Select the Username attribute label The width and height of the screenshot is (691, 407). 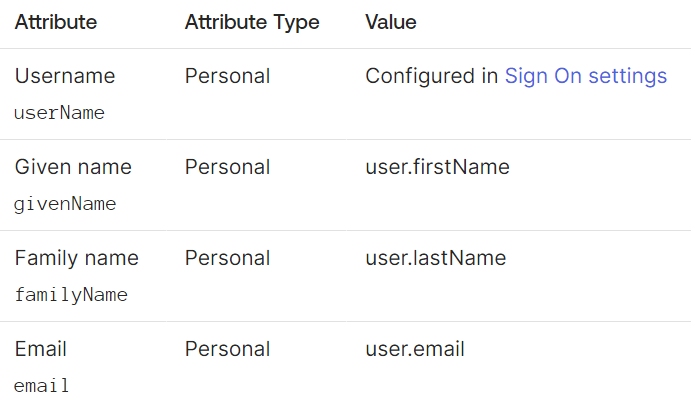coord(65,76)
